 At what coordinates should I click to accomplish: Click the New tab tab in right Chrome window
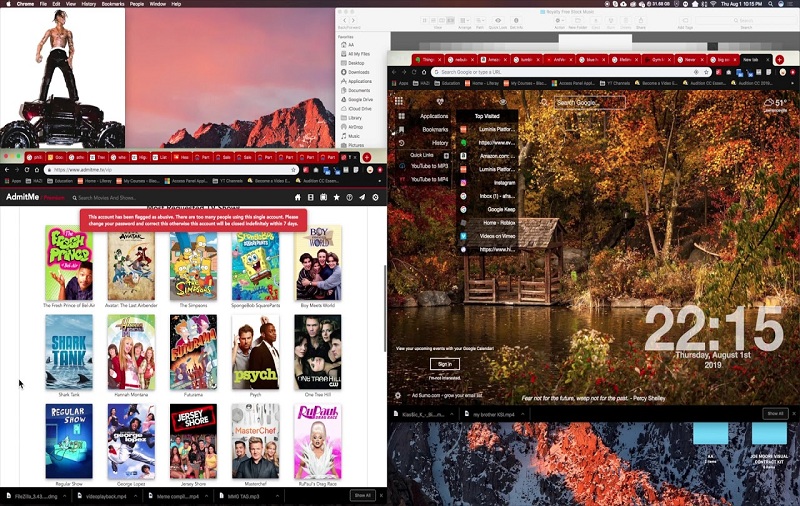pyautogui.click(x=755, y=60)
